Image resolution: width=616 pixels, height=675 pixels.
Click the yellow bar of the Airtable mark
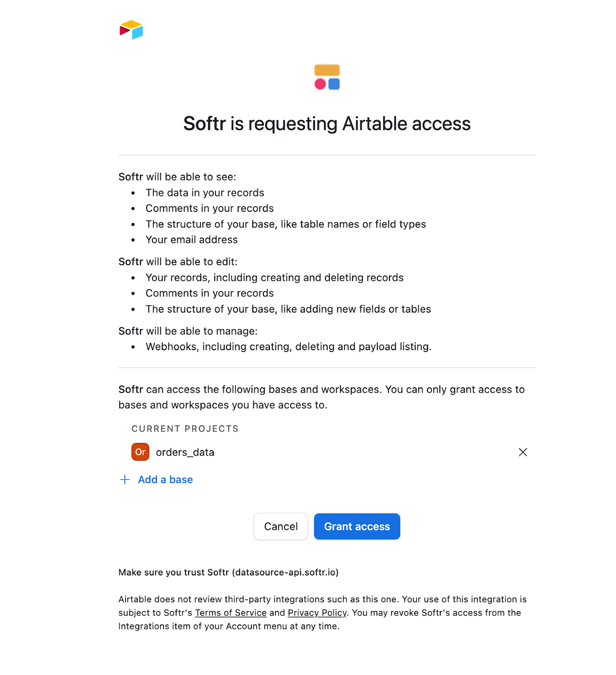click(x=327, y=69)
